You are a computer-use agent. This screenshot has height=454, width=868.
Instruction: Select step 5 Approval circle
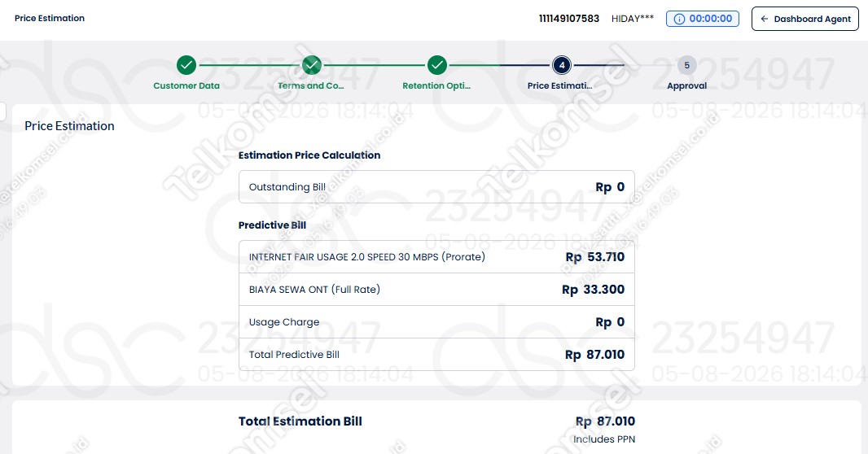pyautogui.click(x=687, y=65)
